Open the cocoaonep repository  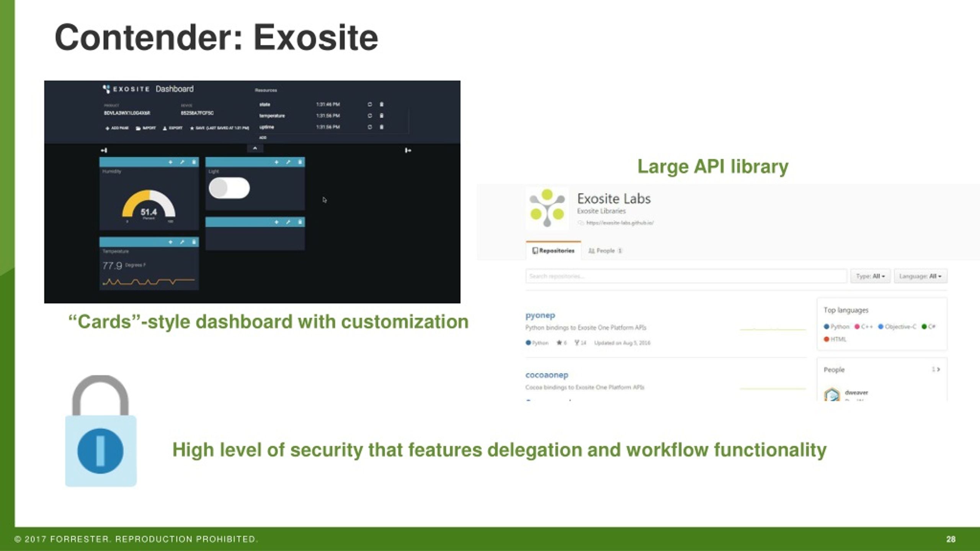547,375
